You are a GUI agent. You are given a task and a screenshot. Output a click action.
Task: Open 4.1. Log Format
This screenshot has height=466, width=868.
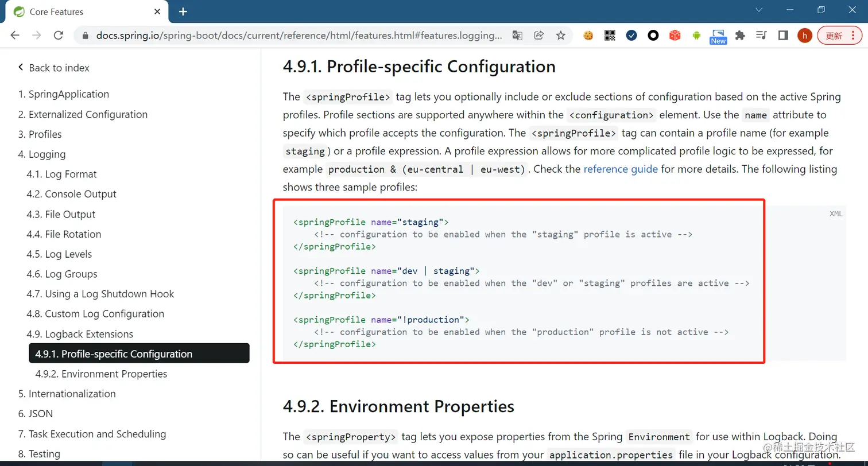(x=61, y=174)
